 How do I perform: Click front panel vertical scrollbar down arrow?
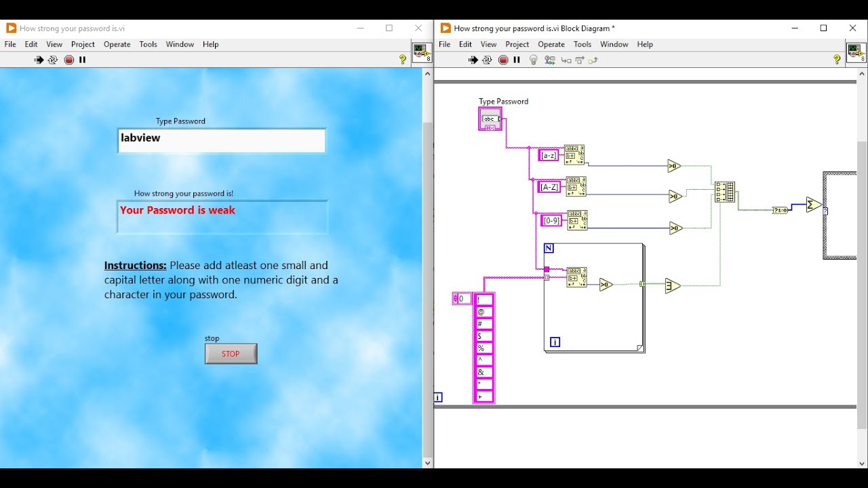(x=427, y=463)
